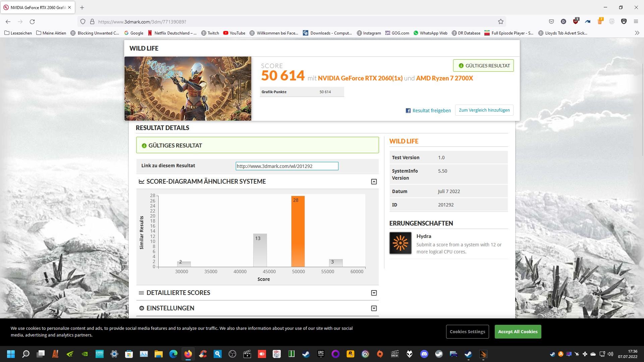The image size is (644, 362).
Task: Open Task View in taskbar
Action: coord(41,354)
